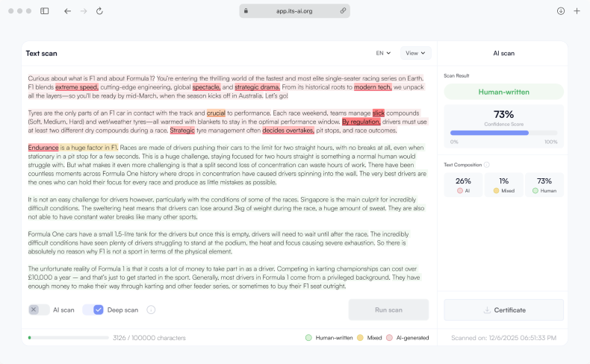The height and width of the screenshot is (364, 590).
Task: Open browser downloads icon
Action: coord(561,11)
